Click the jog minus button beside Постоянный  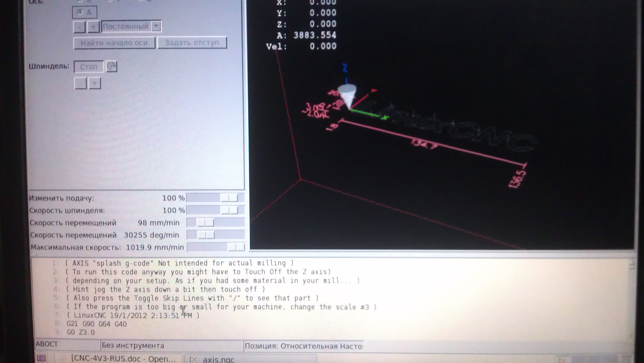point(80,27)
